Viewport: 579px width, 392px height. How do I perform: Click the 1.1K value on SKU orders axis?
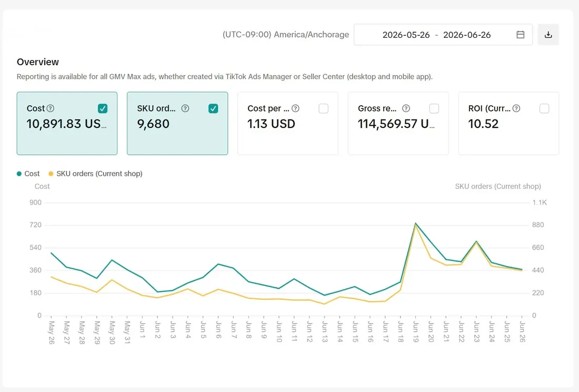[540, 202]
